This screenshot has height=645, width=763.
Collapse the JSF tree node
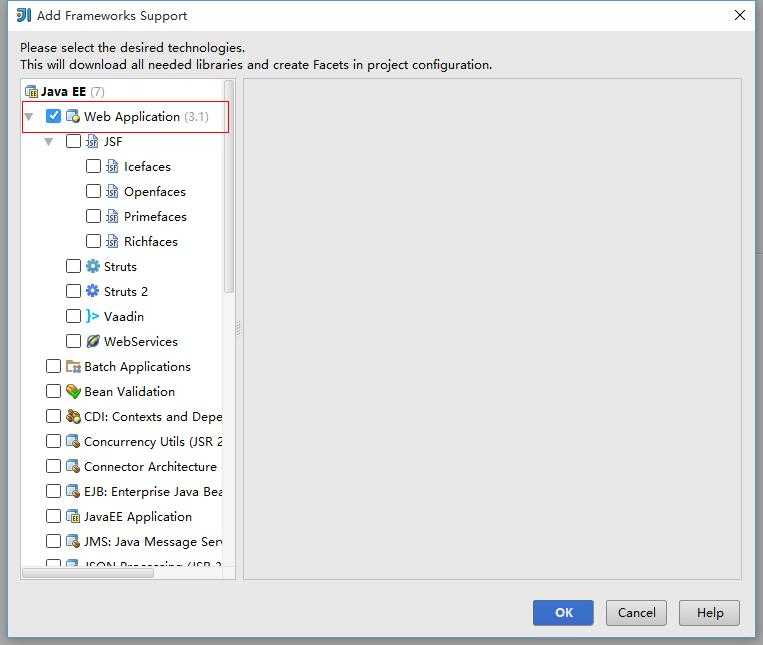pyautogui.click(x=49, y=142)
